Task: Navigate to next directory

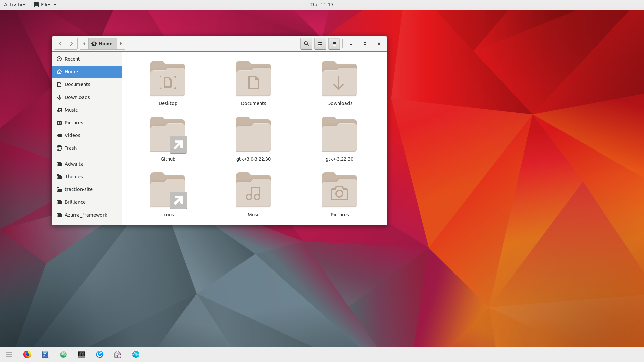Action: [x=72, y=43]
